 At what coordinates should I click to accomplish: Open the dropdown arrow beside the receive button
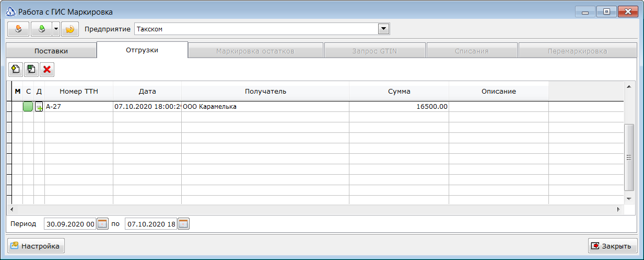pyautogui.click(x=56, y=29)
